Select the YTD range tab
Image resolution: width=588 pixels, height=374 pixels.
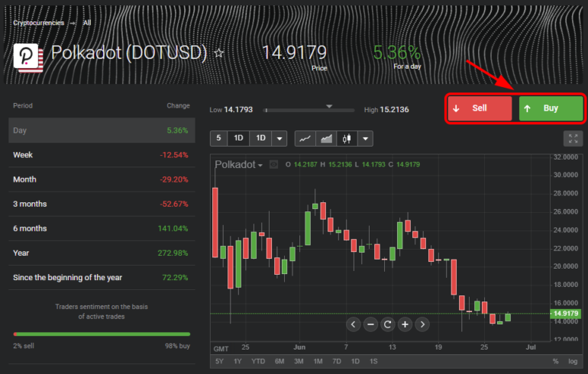[x=258, y=361]
